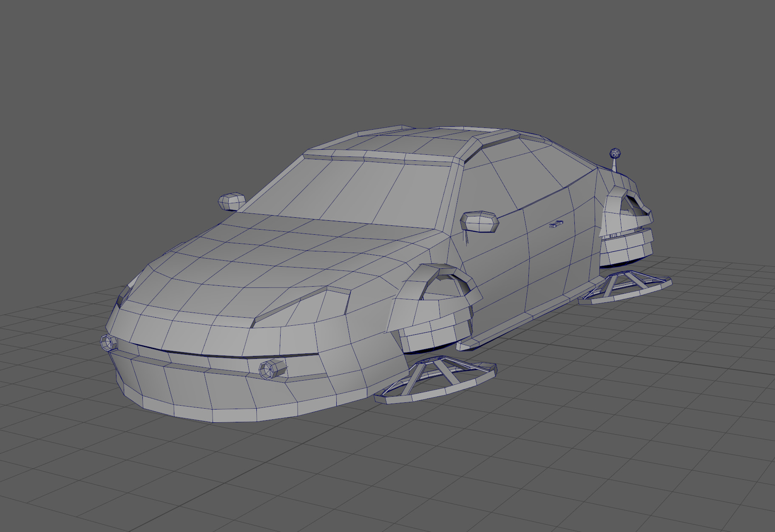Select the roof panel of the car
The height and width of the screenshot is (532, 775).
(408, 142)
